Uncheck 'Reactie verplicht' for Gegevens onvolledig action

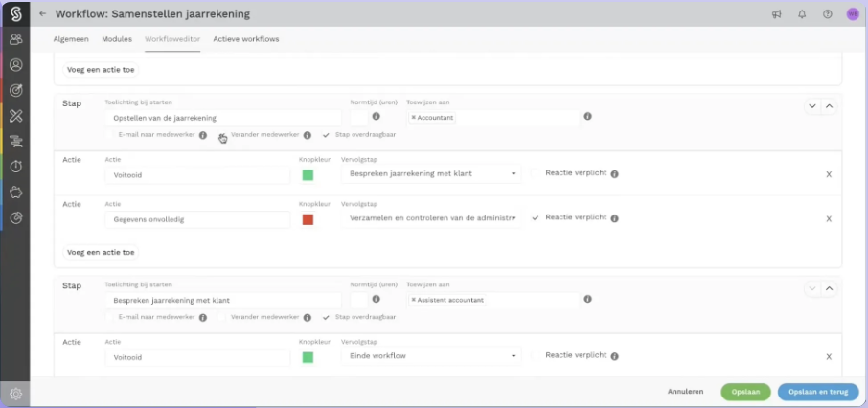pos(536,217)
